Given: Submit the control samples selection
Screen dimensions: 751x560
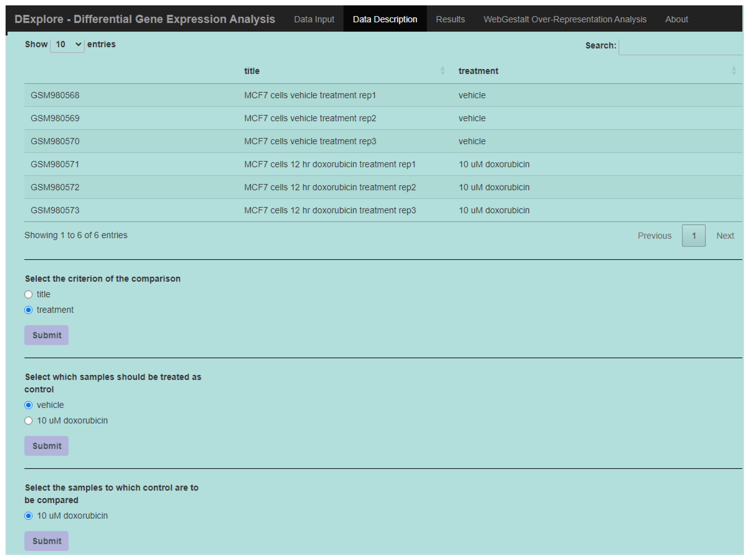Looking at the screenshot, I should pyautogui.click(x=46, y=446).
